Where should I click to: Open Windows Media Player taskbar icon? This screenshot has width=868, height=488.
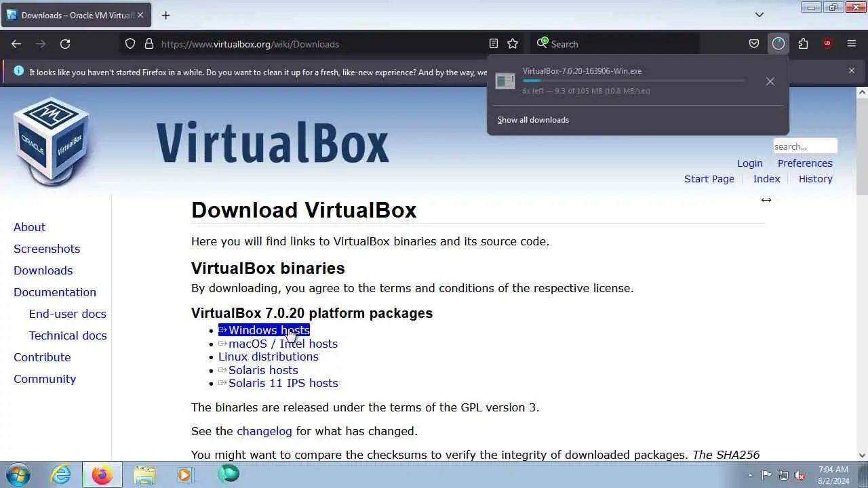185,474
